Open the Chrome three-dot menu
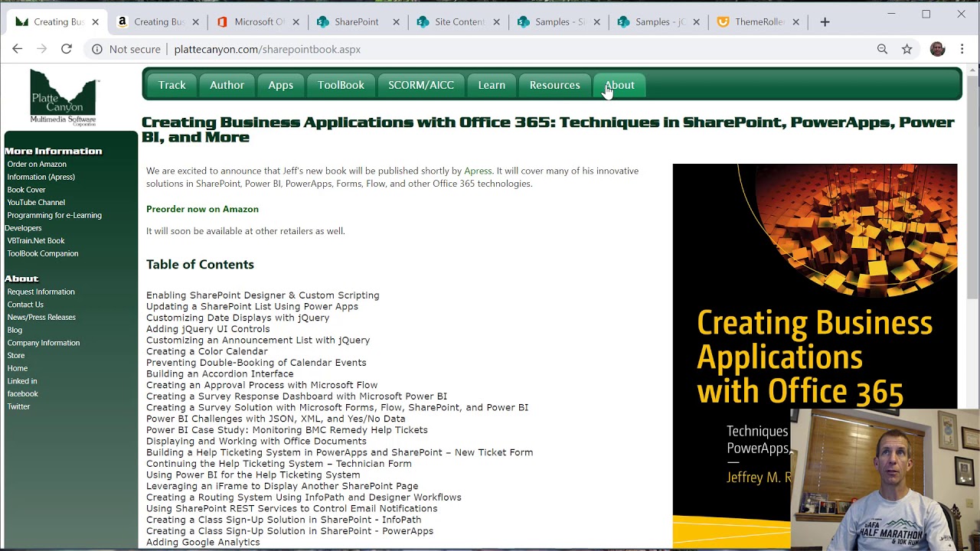The image size is (980, 551). [962, 49]
